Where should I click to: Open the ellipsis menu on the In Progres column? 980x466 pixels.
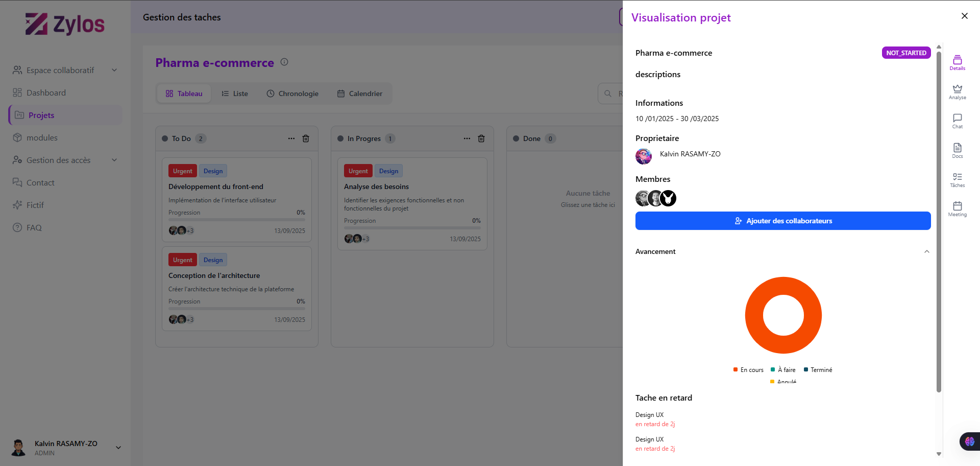pyautogui.click(x=467, y=138)
